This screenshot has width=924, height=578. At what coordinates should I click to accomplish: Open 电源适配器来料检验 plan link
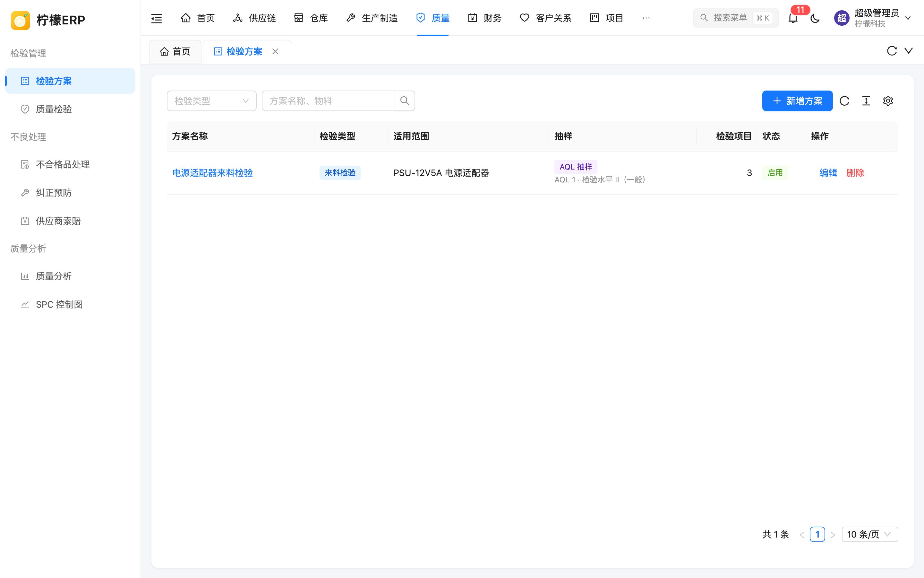(212, 173)
